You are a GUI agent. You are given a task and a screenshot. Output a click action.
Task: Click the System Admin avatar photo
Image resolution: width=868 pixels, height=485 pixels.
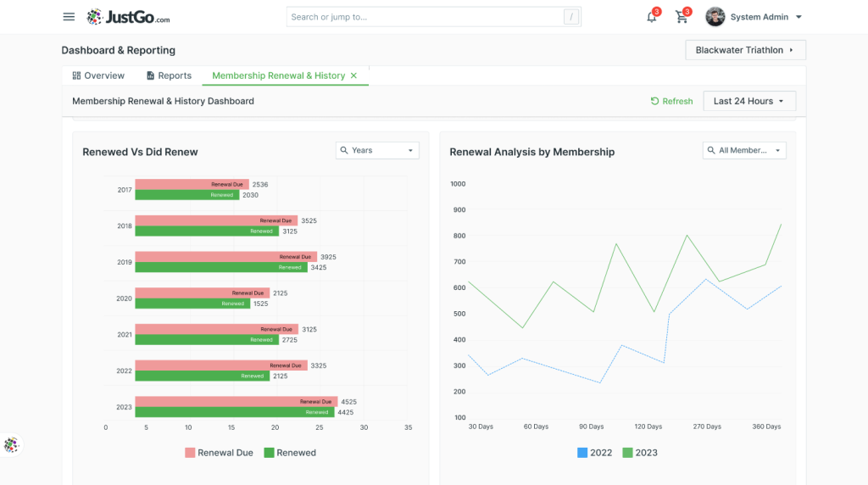(x=715, y=17)
